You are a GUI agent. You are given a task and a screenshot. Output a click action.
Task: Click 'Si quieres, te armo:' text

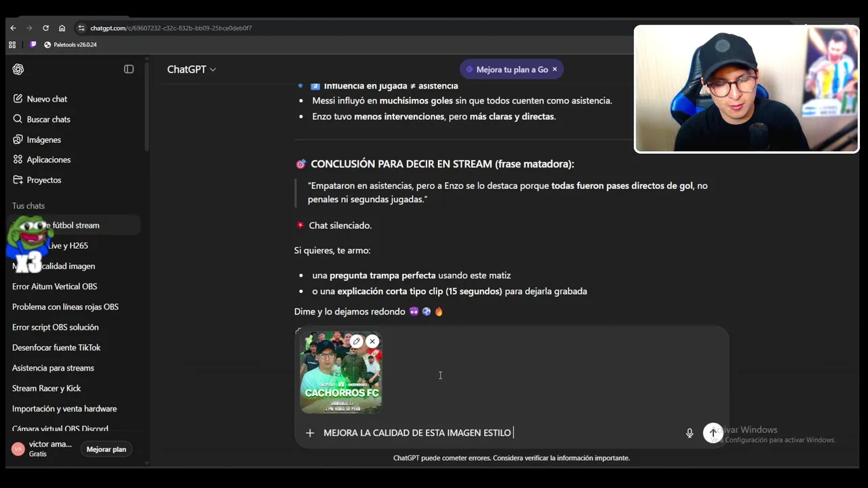tap(332, 251)
